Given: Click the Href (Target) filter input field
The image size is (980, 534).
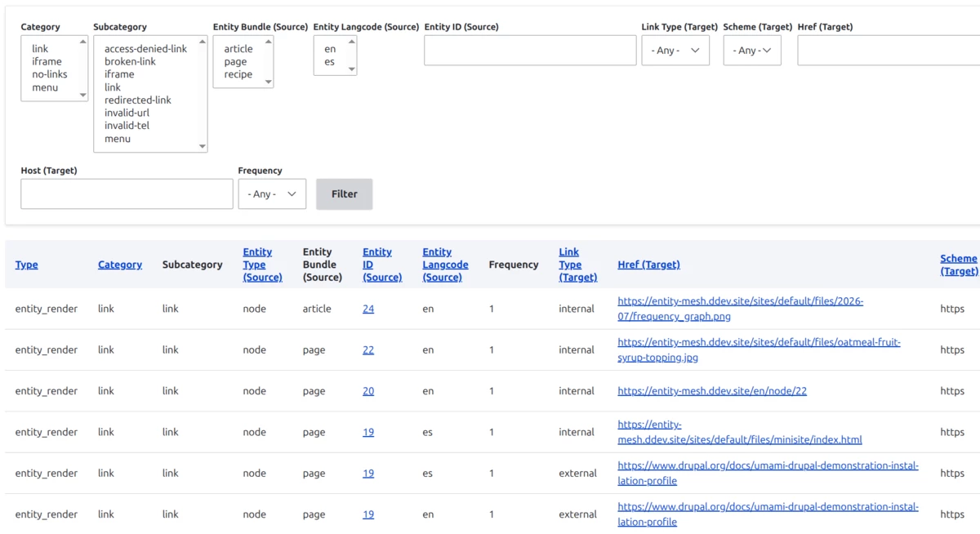Looking at the screenshot, I should [x=889, y=51].
